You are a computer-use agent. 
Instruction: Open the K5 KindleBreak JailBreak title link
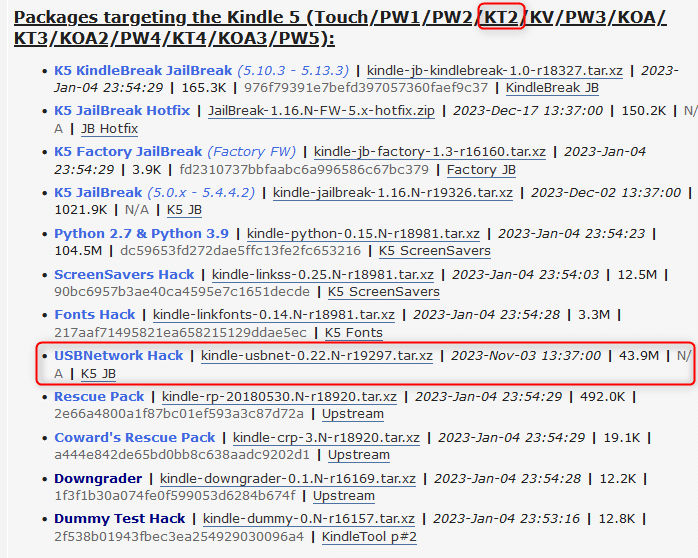(x=143, y=71)
